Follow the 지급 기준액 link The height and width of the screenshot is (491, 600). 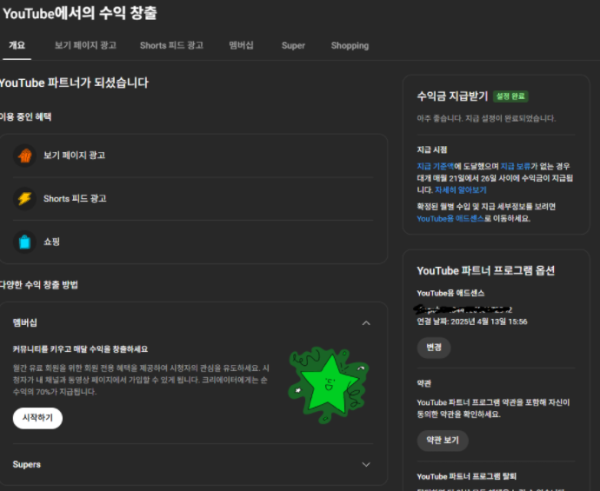click(x=437, y=165)
